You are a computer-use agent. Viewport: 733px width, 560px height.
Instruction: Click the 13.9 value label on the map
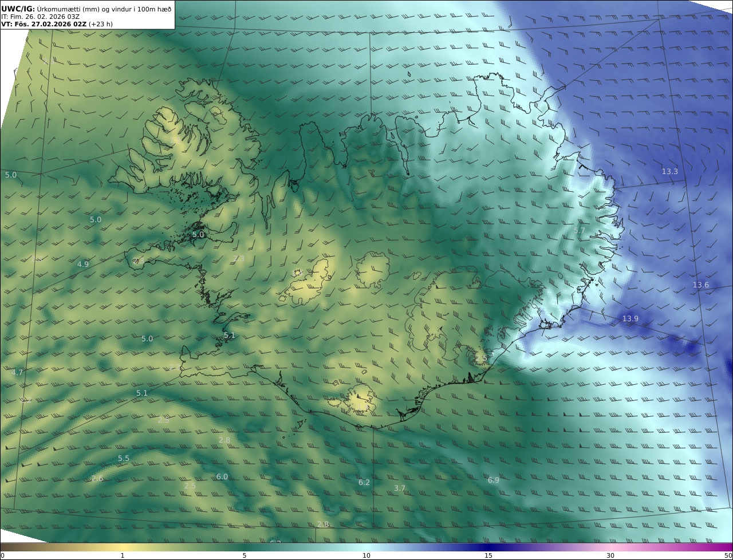tap(630, 319)
